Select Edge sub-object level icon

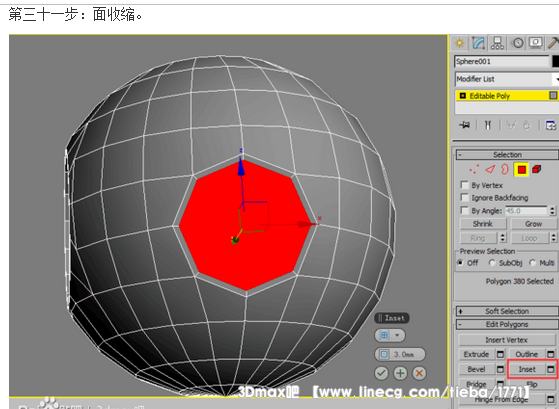point(490,169)
